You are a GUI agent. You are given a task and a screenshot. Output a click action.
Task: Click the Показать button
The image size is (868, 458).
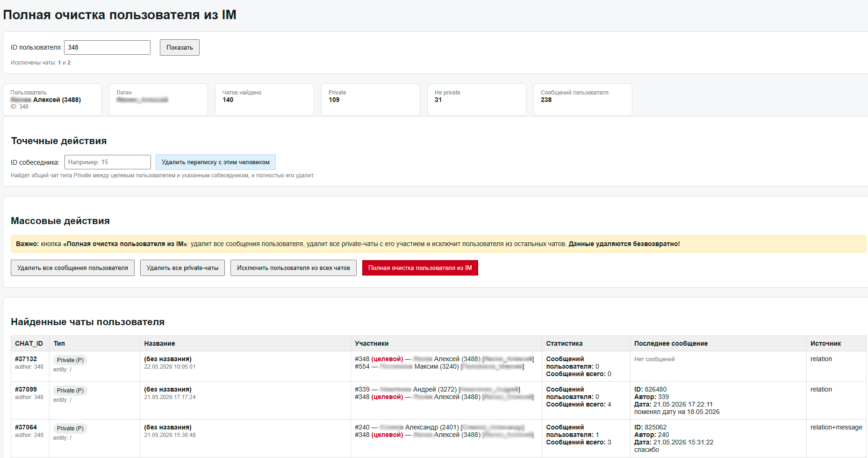[179, 47]
